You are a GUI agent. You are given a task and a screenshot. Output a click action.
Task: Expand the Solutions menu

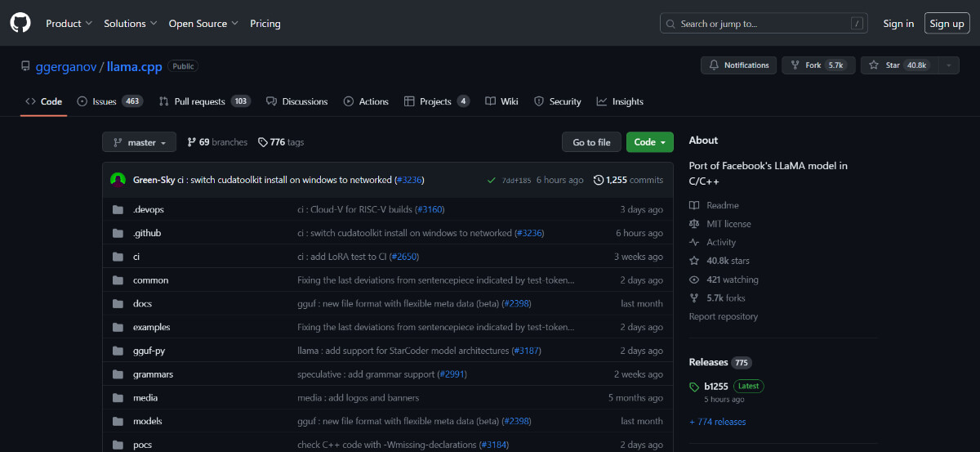(x=130, y=24)
